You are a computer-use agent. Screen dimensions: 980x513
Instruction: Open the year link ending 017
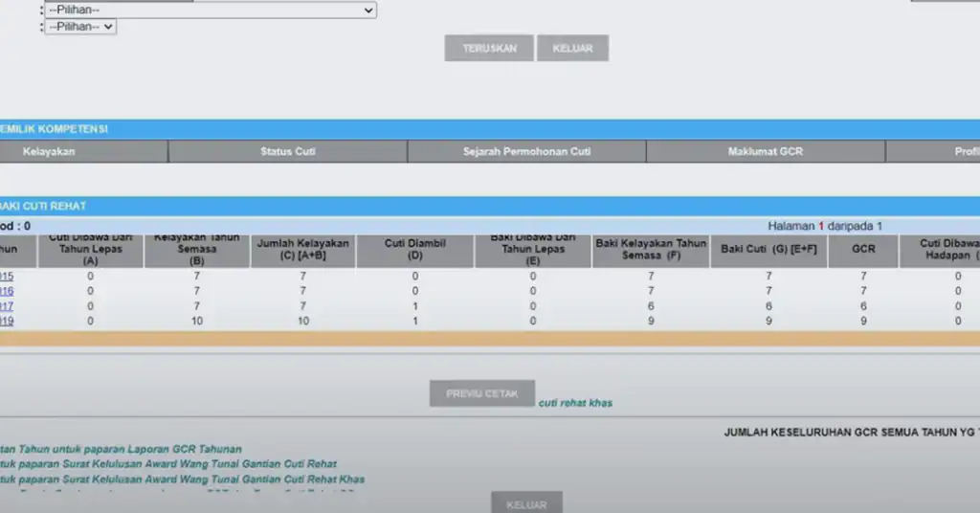coord(7,306)
